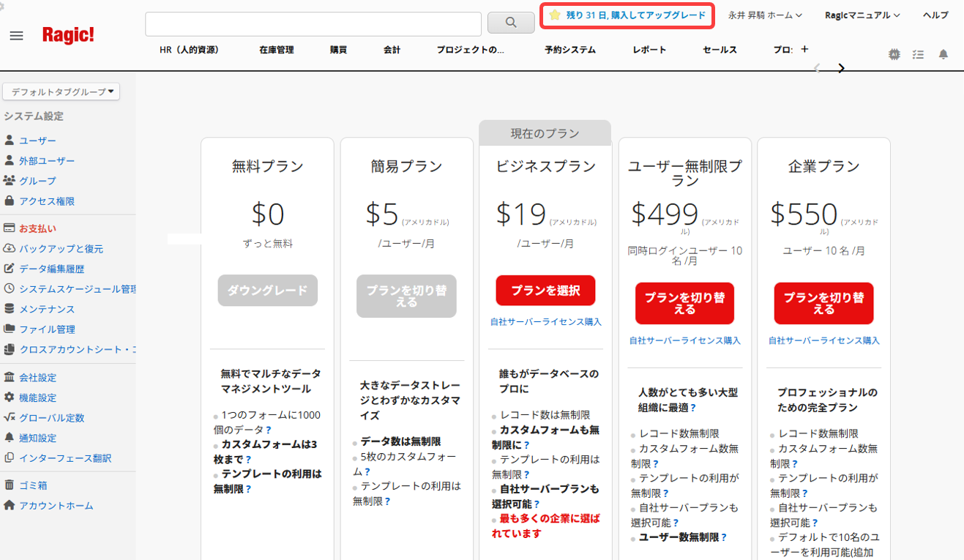The image size is (964, 560).
Task: Click the システム設定 sidebar heading
Action: [x=34, y=116]
